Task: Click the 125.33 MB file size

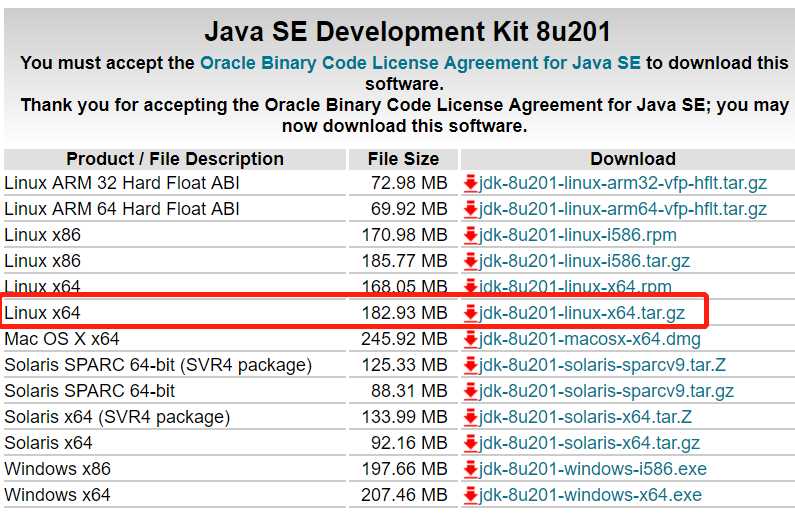Action: [405, 365]
